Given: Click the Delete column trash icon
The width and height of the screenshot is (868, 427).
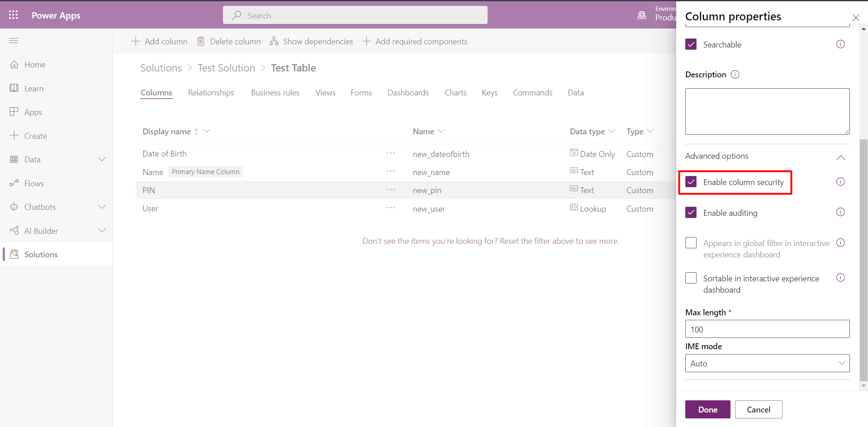Looking at the screenshot, I should (201, 41).
